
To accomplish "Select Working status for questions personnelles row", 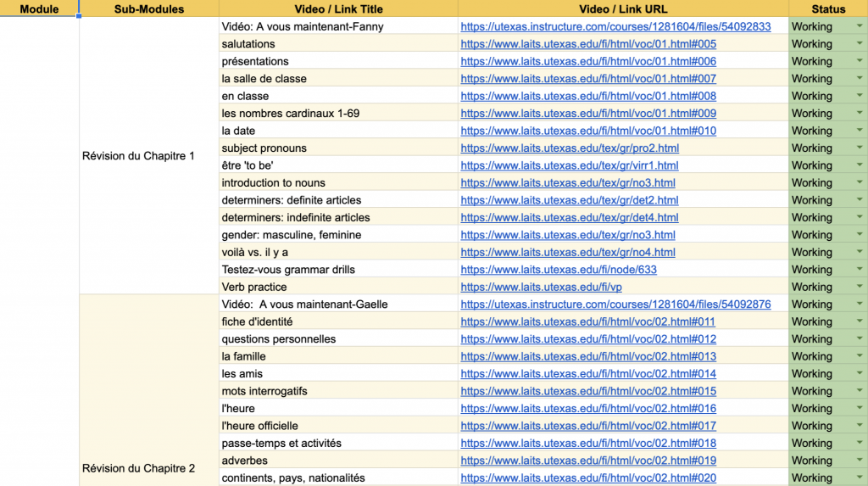I will click(828, 339).
